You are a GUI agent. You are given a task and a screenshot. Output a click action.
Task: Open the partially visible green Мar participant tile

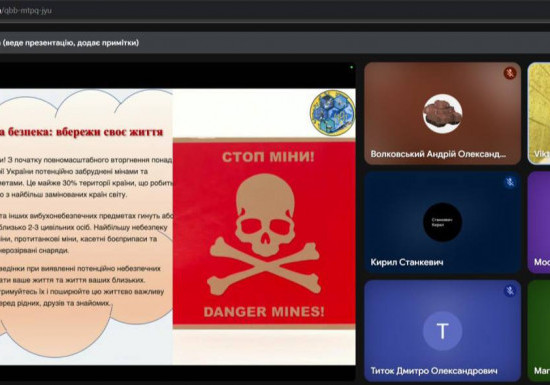click(x=539, y=331)
